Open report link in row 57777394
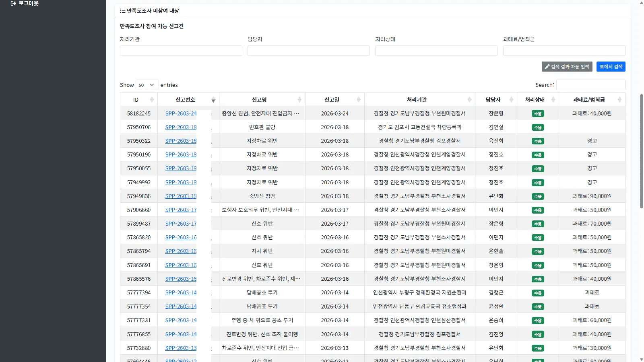The image size is (644, 362). tap(181, 292)
